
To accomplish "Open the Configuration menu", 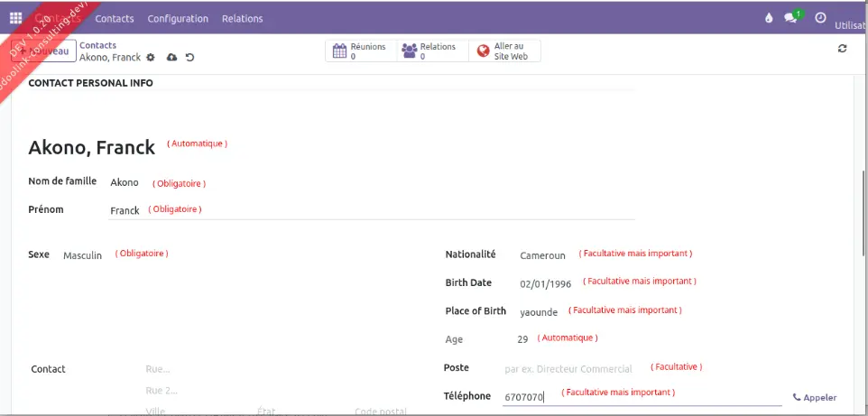I will point(178,18).
